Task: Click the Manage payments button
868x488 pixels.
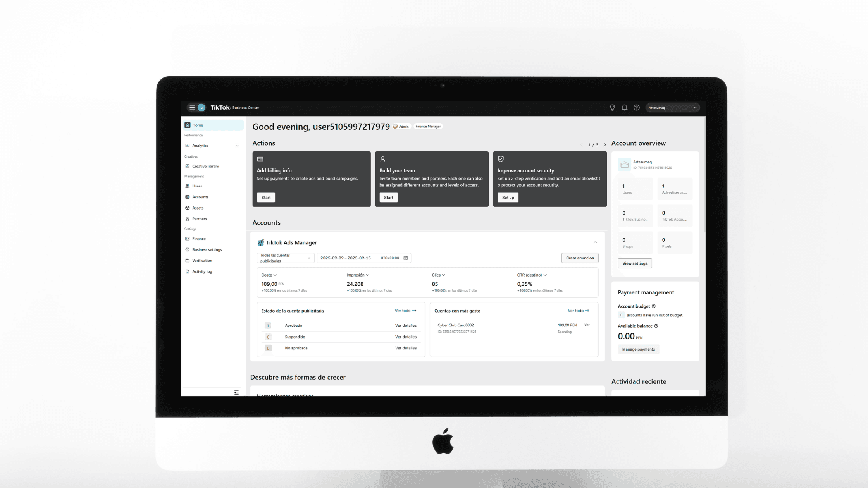Action: (638, 349)
